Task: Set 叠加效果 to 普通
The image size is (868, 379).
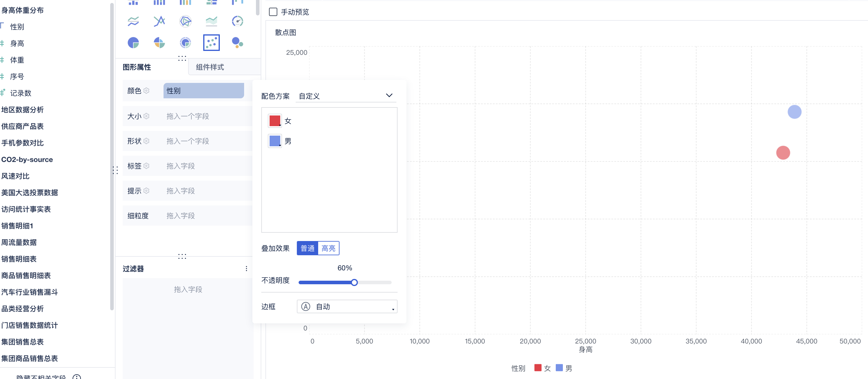Action: pyautogui.click(x=307, y=248)
